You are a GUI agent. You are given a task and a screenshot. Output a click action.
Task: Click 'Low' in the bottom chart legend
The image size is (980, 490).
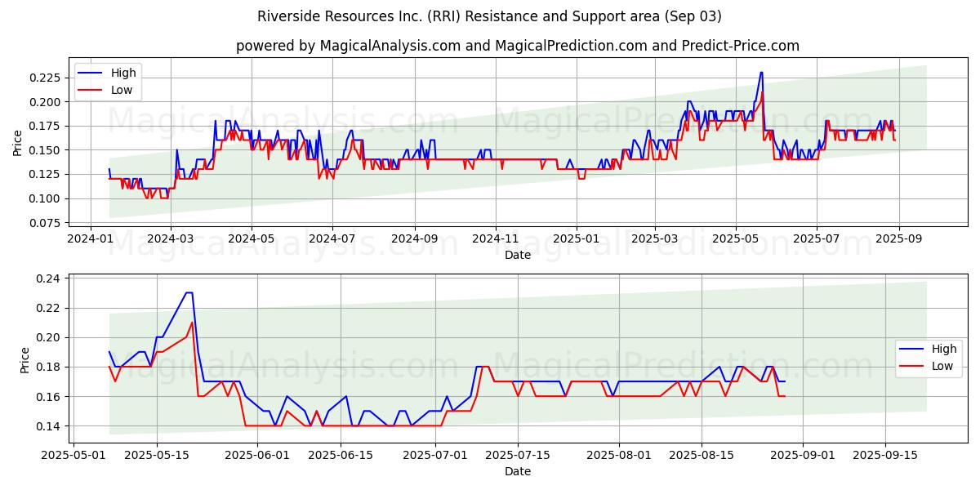click(942, 366)
